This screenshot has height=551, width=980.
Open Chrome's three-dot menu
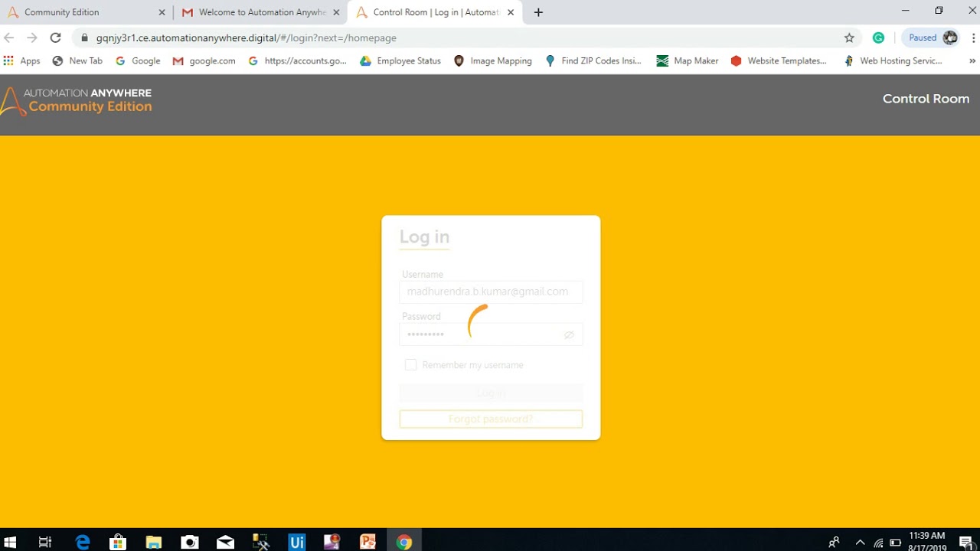tap(974, 37)
